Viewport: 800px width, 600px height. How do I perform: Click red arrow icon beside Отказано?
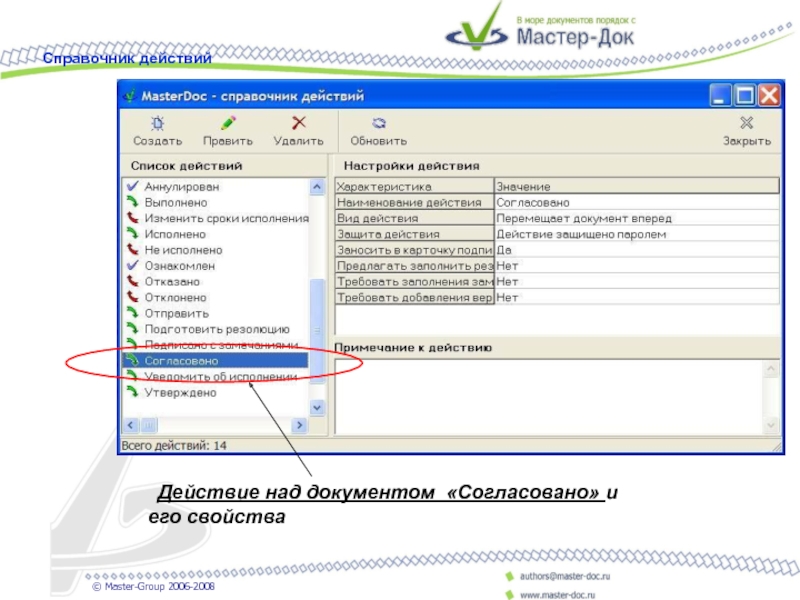pyautogui.click(x=133, y=281)
